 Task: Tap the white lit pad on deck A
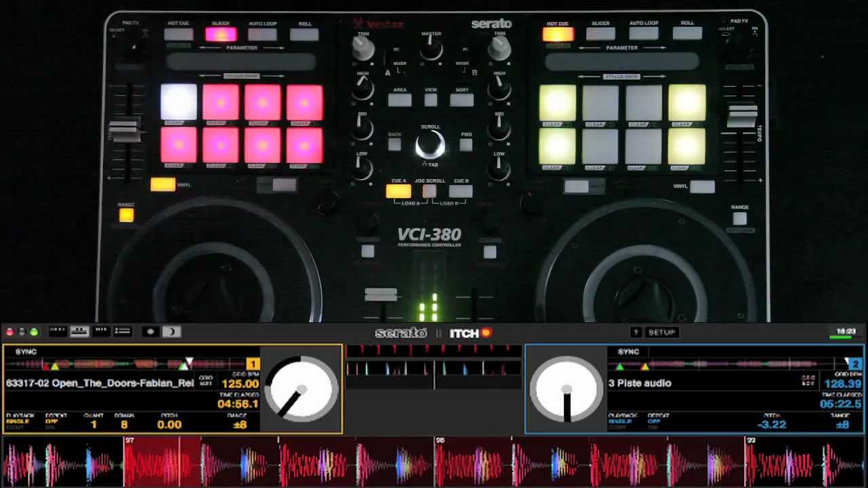click(x=178, y=102)
